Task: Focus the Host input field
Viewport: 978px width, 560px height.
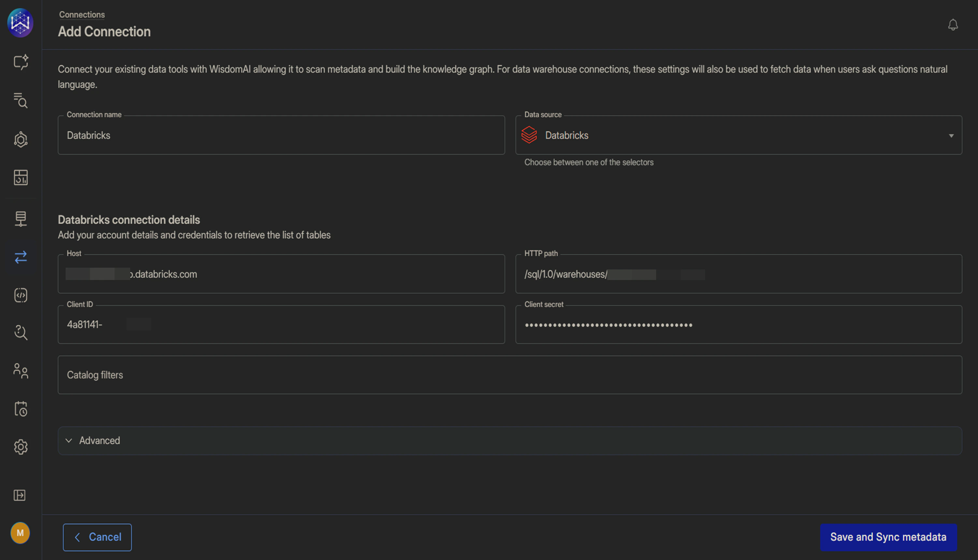Action: [281, 274]
